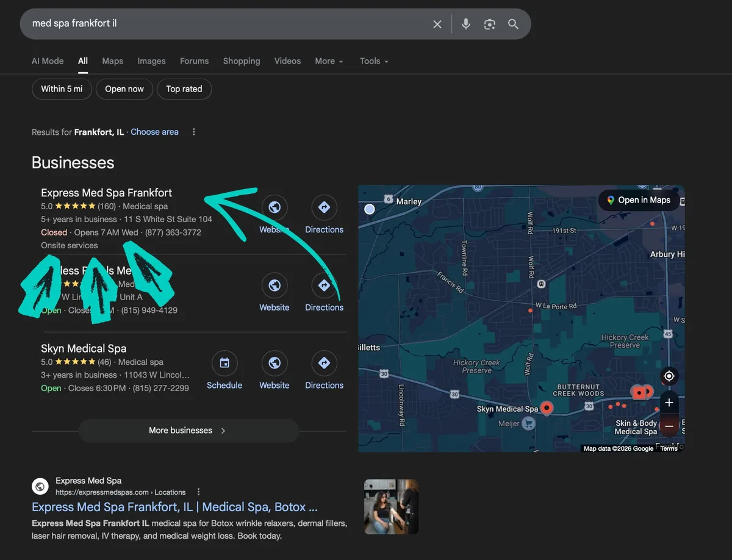The width and height of the screenshot is (732, 560).
Task: Click Express Med Spa 5.0 rating (160)
Action: 78,206
